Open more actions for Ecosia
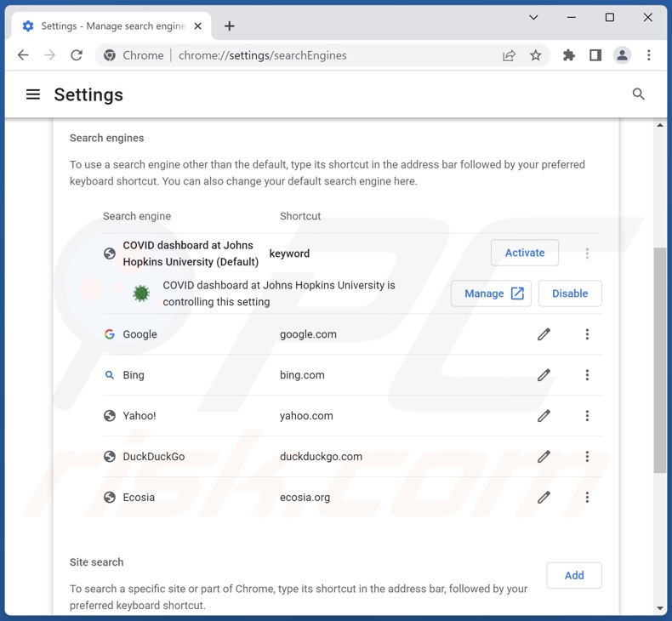 click(x=587, y=497)
